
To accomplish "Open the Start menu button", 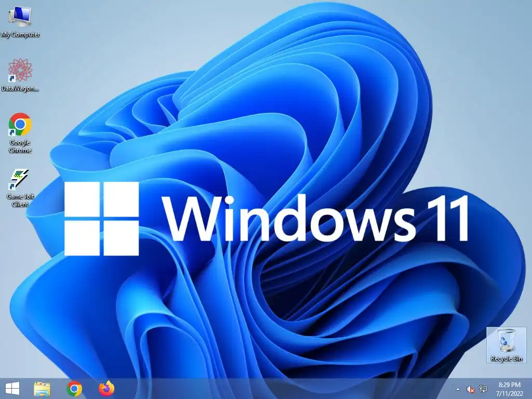I will [x=12, y=389].
